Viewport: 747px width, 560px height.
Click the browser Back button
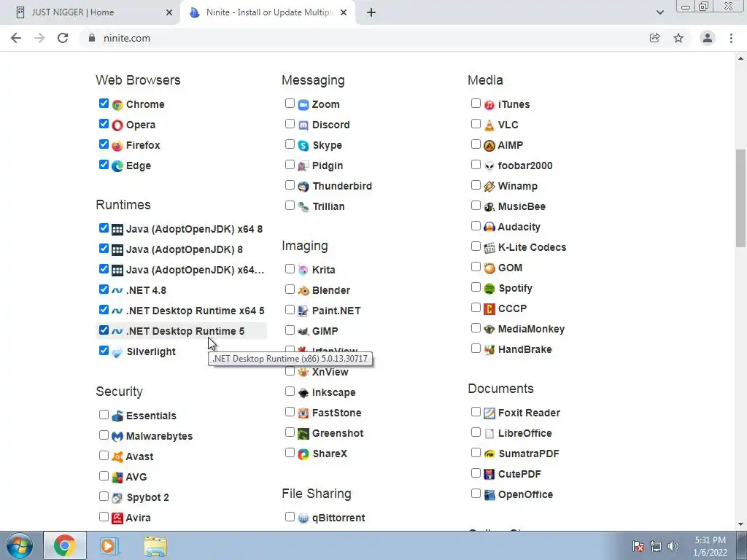pos(16,38)
